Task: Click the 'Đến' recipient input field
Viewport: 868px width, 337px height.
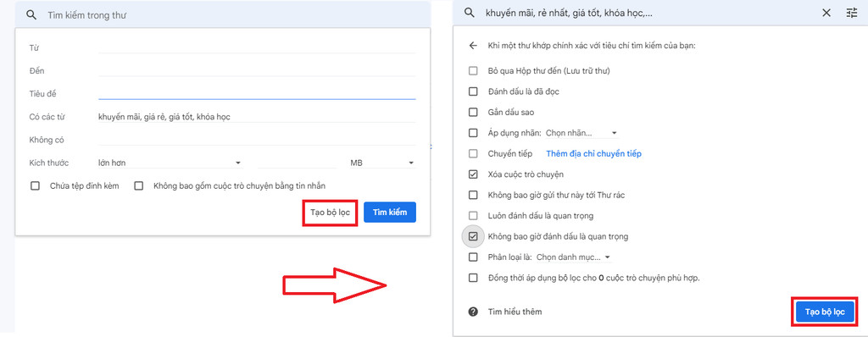Action: [x=257, y=71]
